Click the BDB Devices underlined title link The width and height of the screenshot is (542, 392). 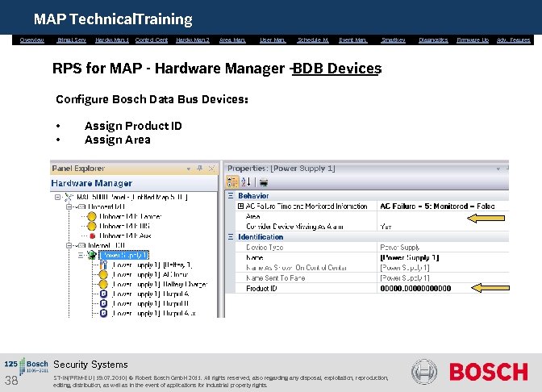336,69
